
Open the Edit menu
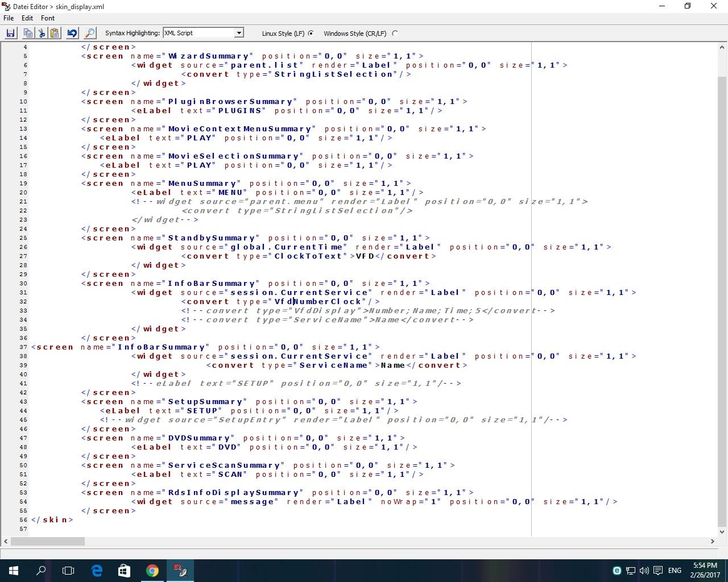coord(27,18)
